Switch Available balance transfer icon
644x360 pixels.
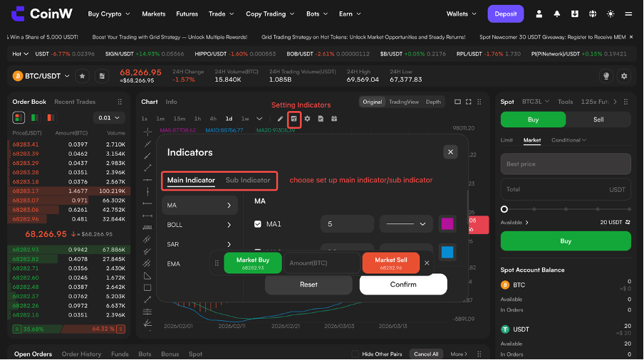point(628,222)
